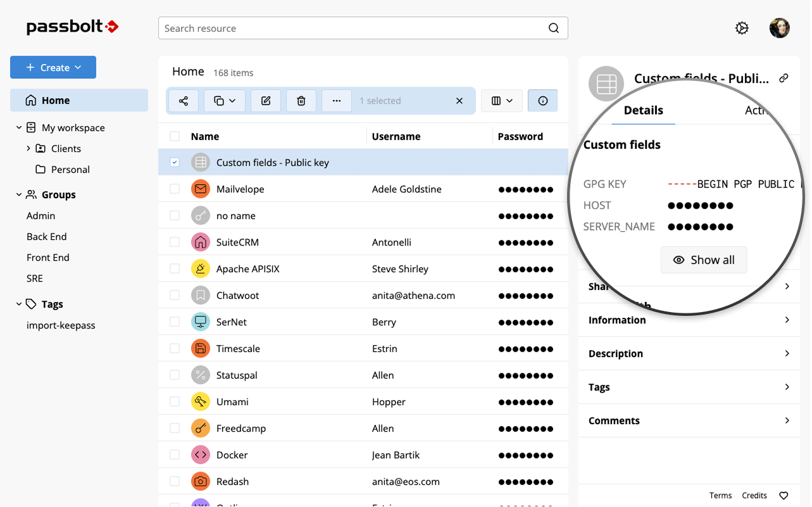Sort by the Password column header
This screenshot has height=507, width=812.
[520, 136]
